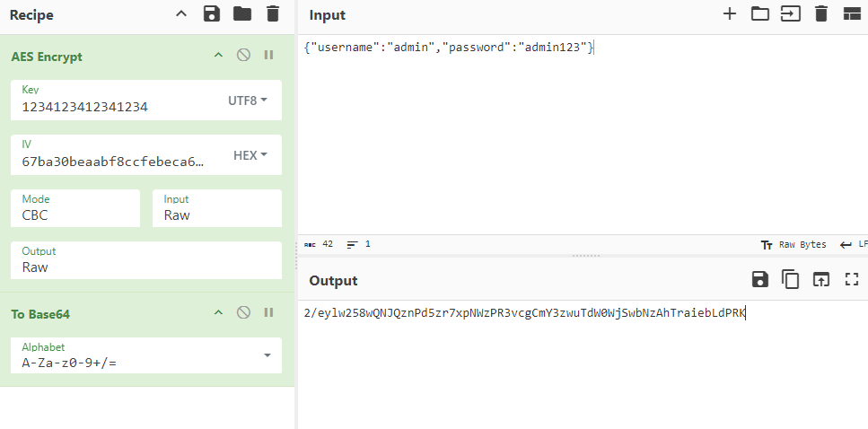Open file as input
Viewport: 868px width, 429px height.
[x=791, y=13]
